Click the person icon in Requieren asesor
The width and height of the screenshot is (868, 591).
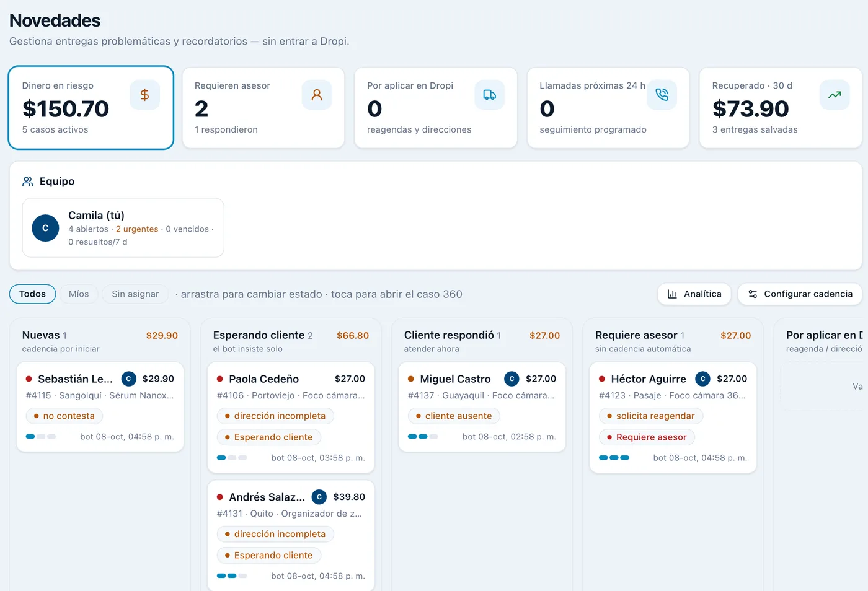point(317,95)
